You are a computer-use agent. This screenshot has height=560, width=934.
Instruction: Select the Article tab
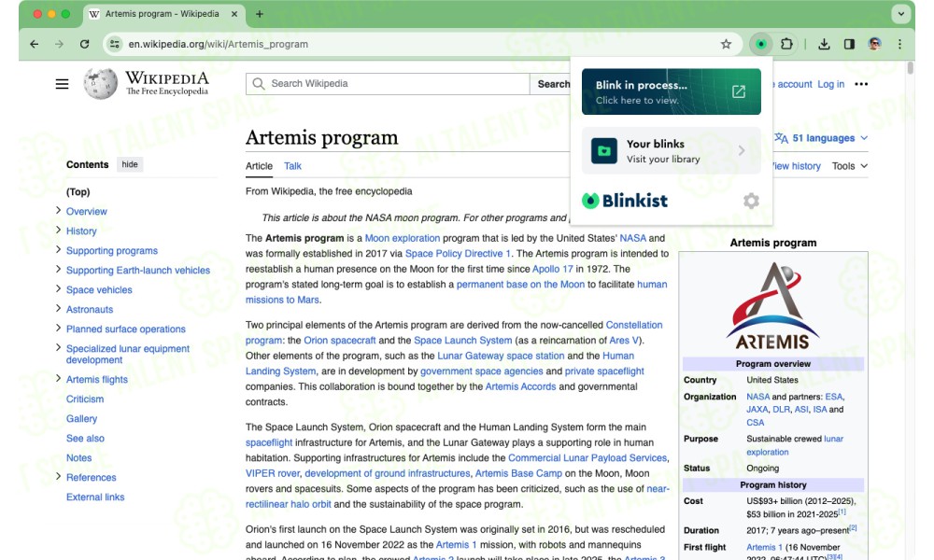point(259,166)
